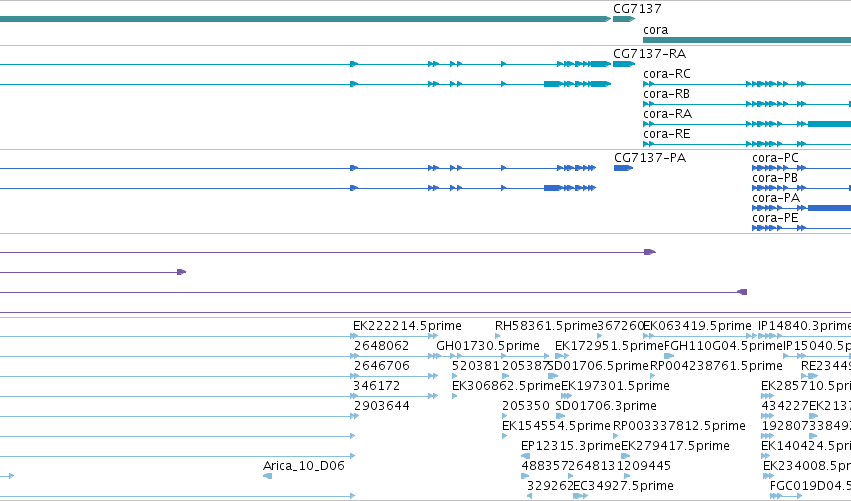
Task: Click the EC34927.5prime label
Action: [x=624, y=486]
